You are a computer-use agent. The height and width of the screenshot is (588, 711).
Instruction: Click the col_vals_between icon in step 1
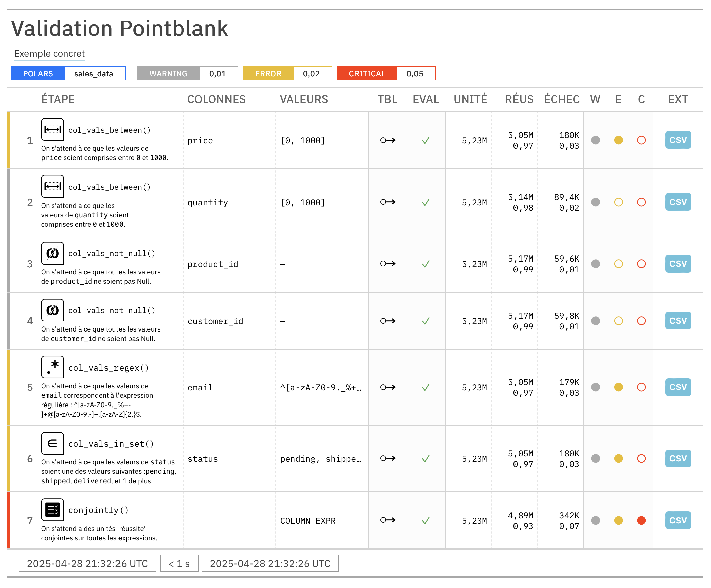53,129
